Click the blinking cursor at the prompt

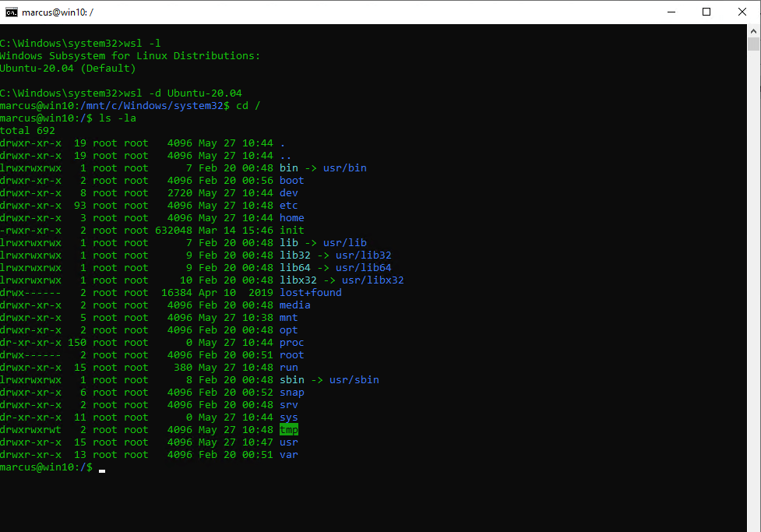tap(102, 470)
